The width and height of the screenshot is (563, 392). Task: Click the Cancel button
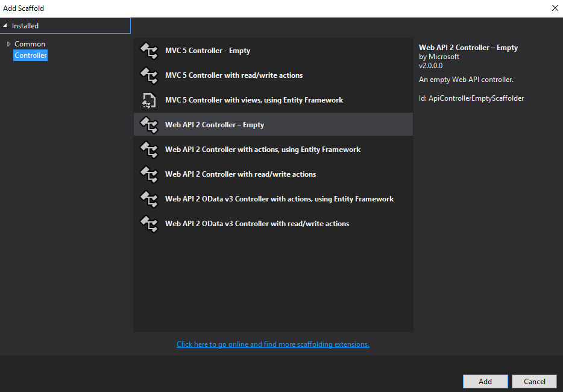point(534,381)
